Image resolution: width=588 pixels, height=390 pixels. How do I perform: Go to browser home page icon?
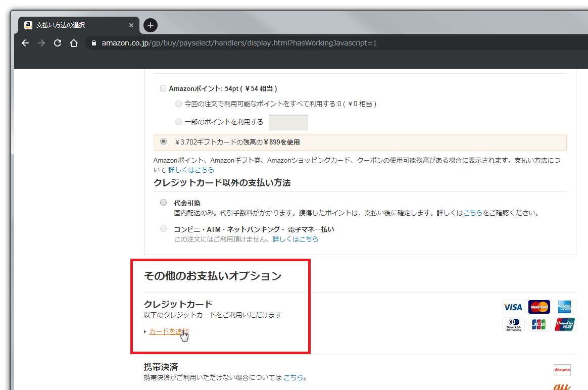[x=74, y=43]
